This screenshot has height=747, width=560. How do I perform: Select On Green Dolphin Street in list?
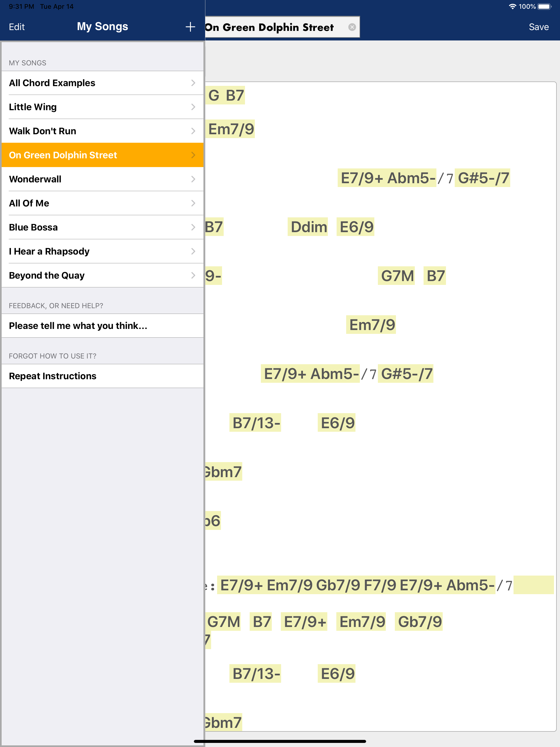tap(102, 155)
